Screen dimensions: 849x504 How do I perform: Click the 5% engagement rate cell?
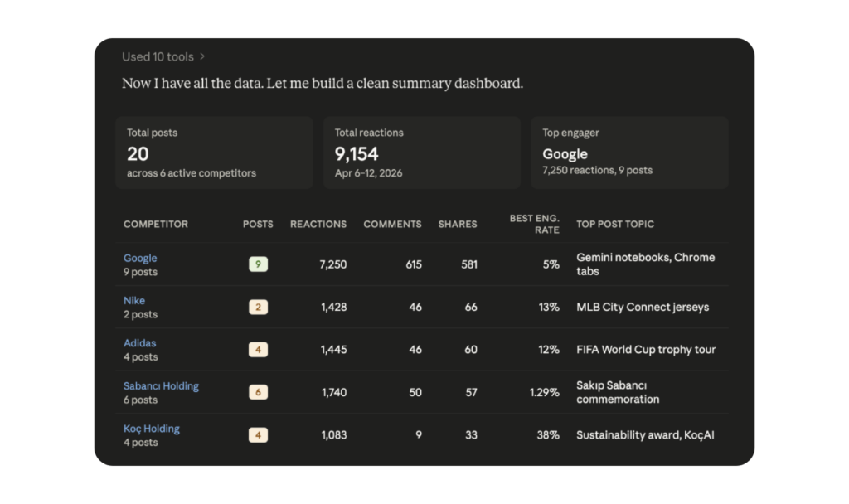click(551, 264)
